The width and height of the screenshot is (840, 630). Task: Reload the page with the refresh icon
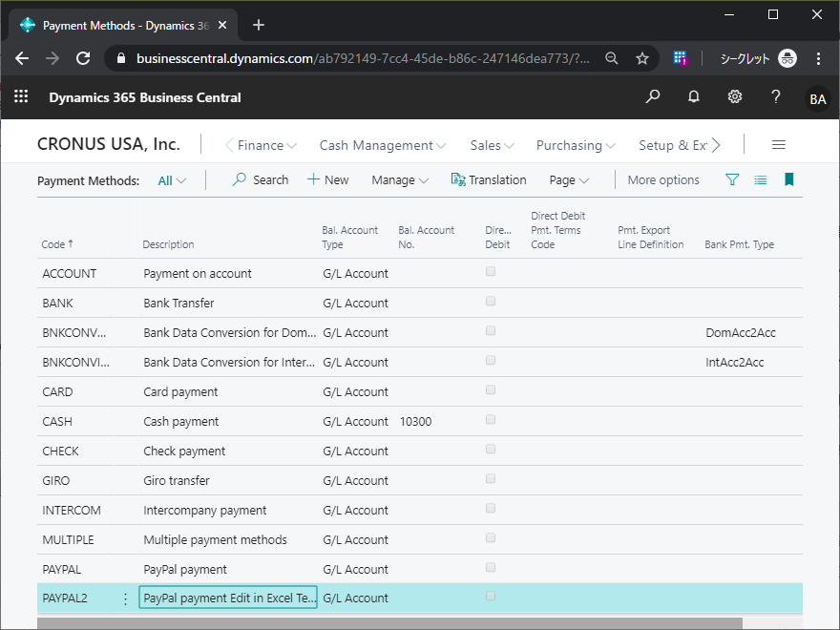pos(83,58)
